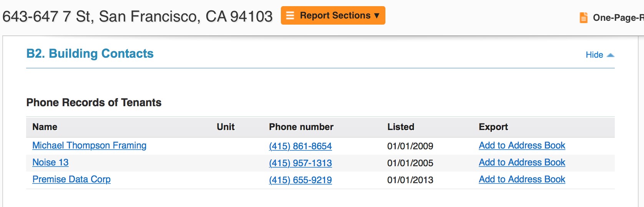Add Premise Data Corp to Address Book
Viewport: 644px width, 207px height.
[x=522, y=179]
